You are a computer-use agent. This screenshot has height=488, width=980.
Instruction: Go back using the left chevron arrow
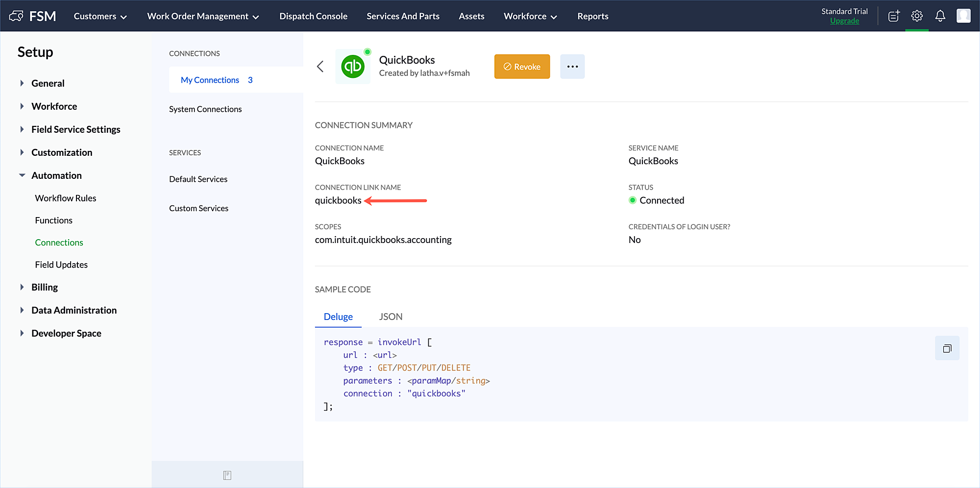(320, 67)
